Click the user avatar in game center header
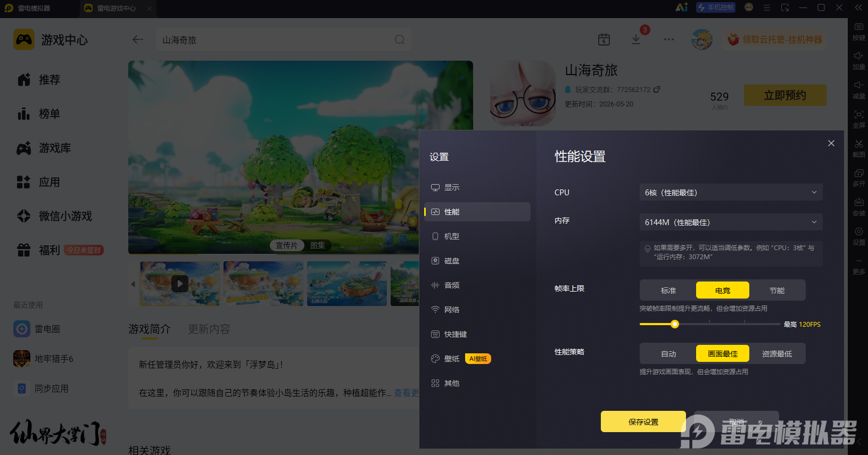 [x=702, y=39]
